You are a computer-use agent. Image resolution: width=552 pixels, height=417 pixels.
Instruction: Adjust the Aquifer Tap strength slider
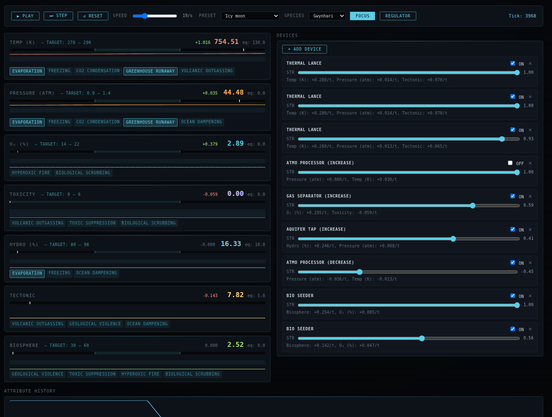(x=408, y=239)
